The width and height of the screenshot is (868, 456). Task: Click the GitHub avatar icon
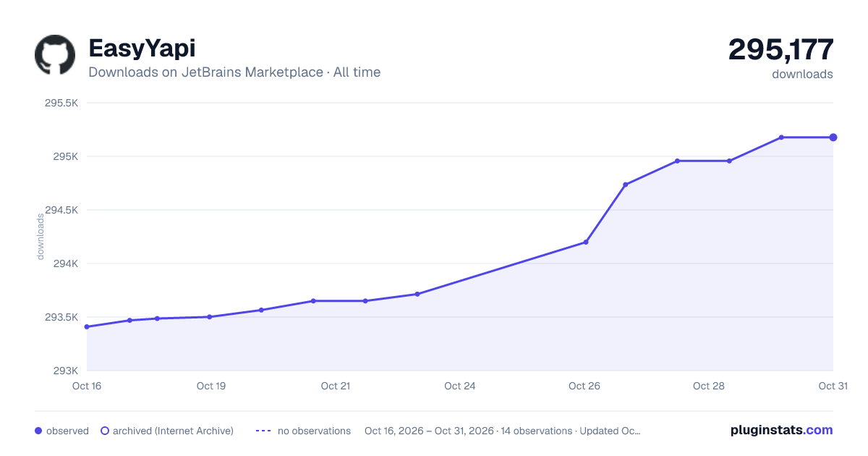(55, 55)
